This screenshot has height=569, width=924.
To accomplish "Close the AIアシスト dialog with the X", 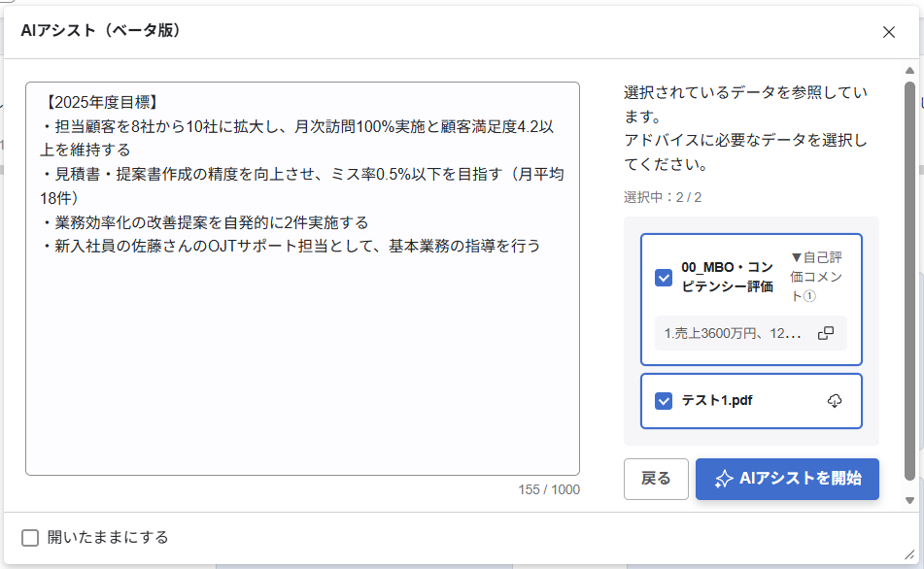I will [888, 32].
